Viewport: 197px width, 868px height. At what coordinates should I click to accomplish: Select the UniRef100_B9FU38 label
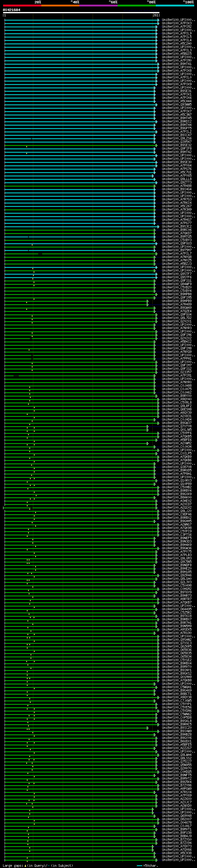[x=177, y=833]
